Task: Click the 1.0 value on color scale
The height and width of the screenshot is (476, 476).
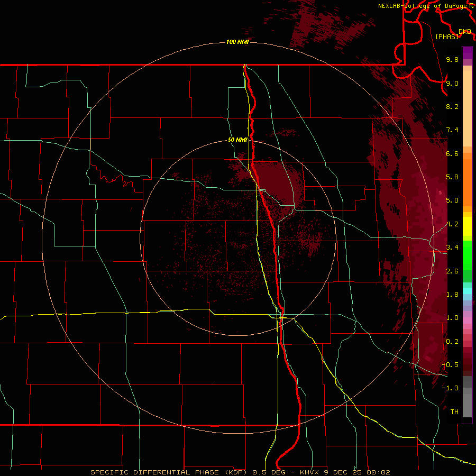Action: pos(452,318)
